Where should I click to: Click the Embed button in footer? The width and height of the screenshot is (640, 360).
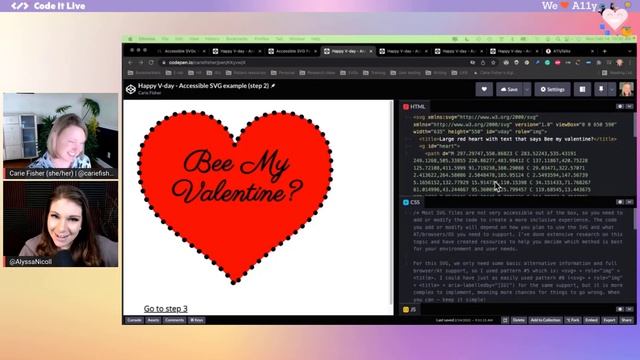591,320
